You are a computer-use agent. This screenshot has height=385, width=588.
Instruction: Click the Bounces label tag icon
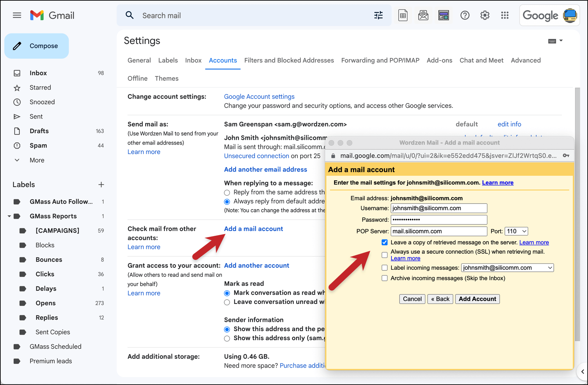(23, 260)
